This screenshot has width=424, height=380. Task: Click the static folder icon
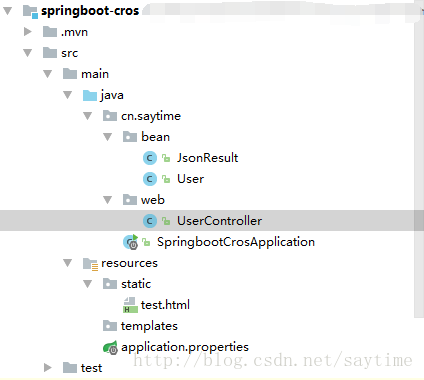coord(110,284)
